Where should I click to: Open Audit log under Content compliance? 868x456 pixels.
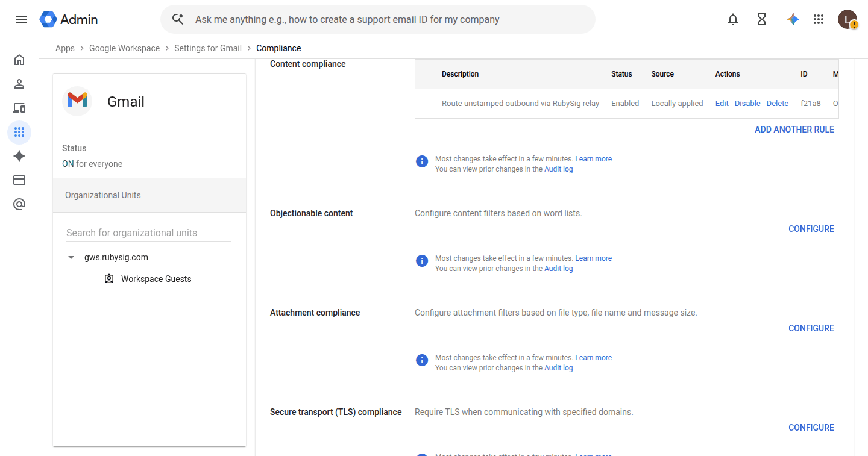click(x=559, y=169)
